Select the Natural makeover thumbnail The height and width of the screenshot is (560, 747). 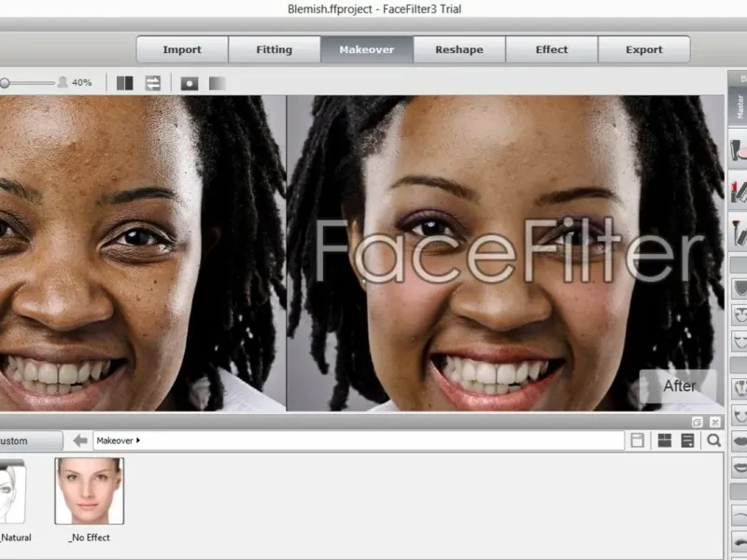click(12, 491)
